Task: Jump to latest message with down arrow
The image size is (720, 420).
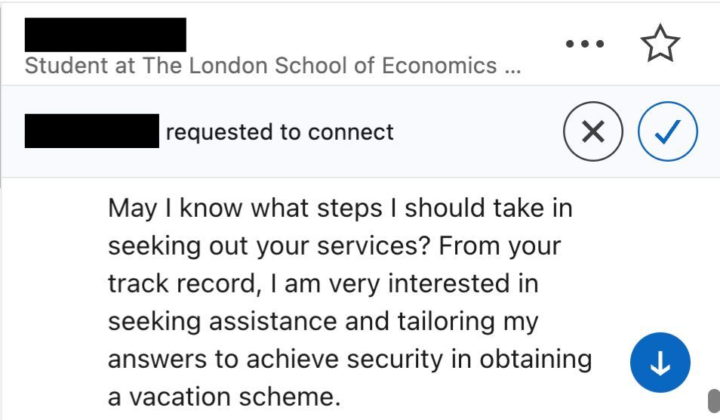Action: [659, 364]
